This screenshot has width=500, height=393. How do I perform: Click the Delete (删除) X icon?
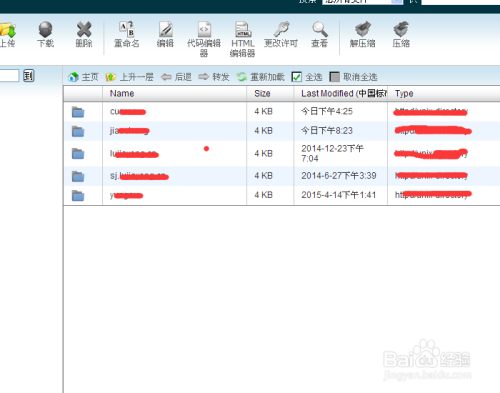pyautogui.click(x=84, y=29)
